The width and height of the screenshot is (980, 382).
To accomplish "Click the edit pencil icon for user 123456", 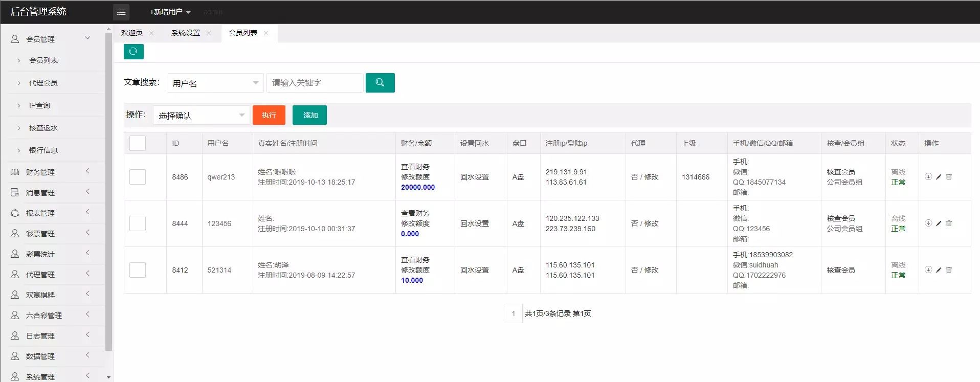I will [x=939, y=223].
